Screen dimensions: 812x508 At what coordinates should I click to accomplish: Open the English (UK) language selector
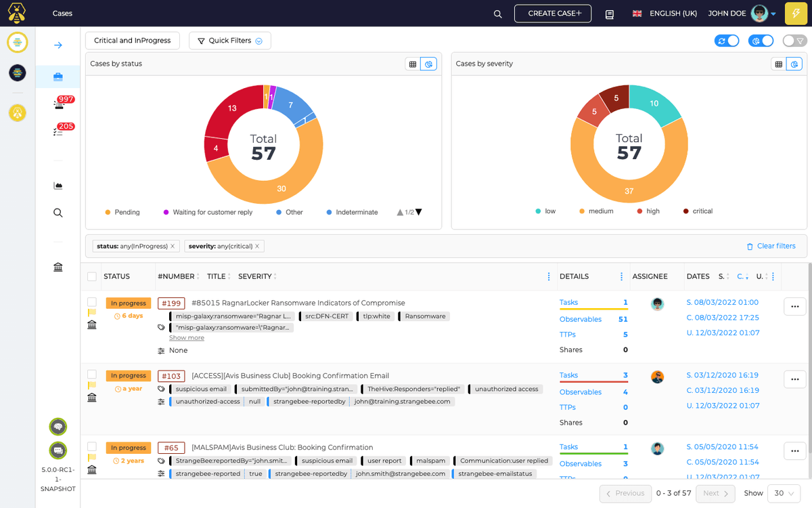coord(664,14)
